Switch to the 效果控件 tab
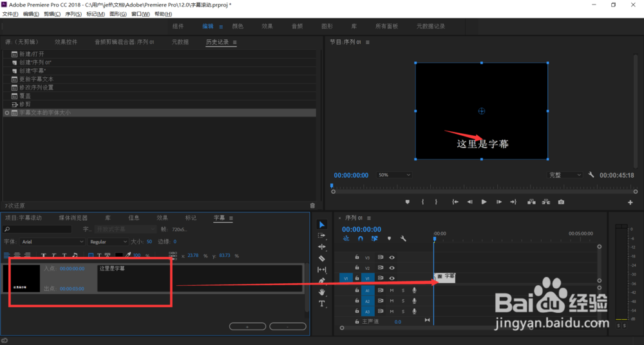 66,42
